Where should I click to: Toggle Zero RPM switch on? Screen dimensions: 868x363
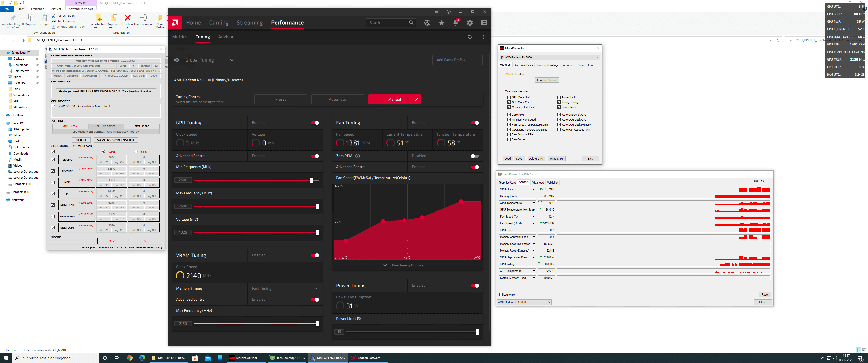(x=474, y=156)
